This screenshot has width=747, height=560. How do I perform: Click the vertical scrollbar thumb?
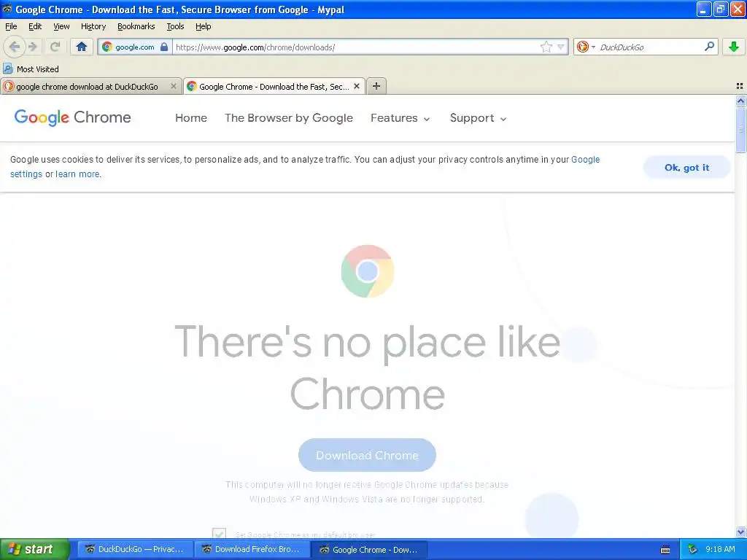point(740,130)
